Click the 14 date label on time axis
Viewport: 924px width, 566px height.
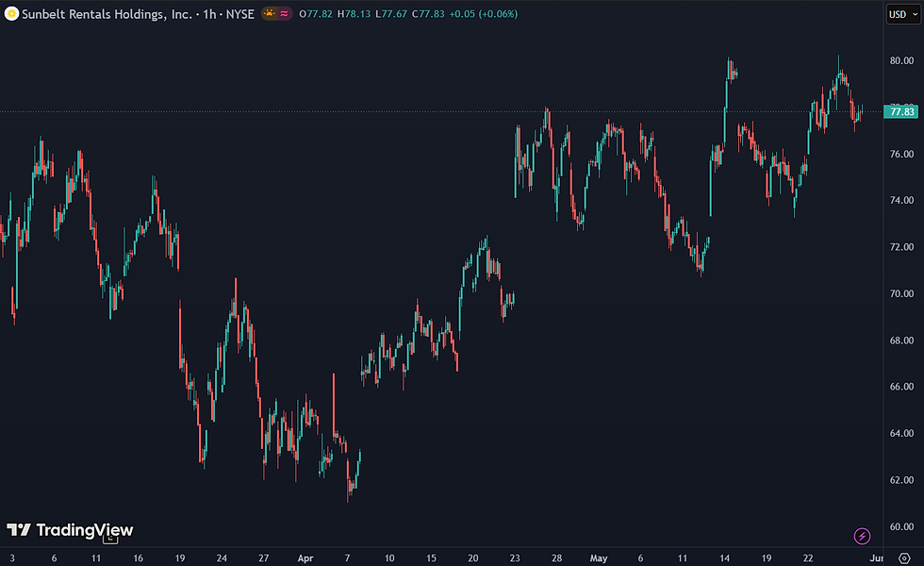click(x=724, y=558)
